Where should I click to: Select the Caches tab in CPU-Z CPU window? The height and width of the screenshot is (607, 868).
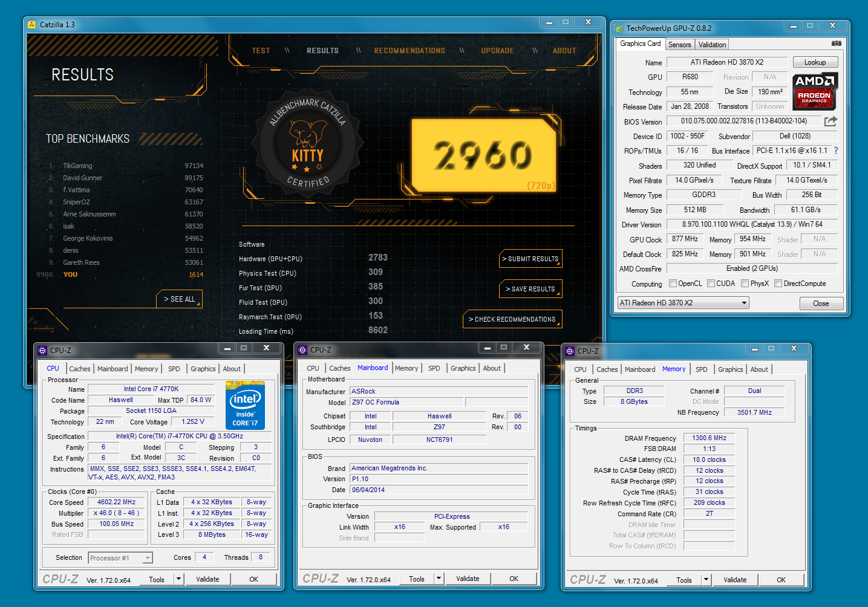(79, 369)
